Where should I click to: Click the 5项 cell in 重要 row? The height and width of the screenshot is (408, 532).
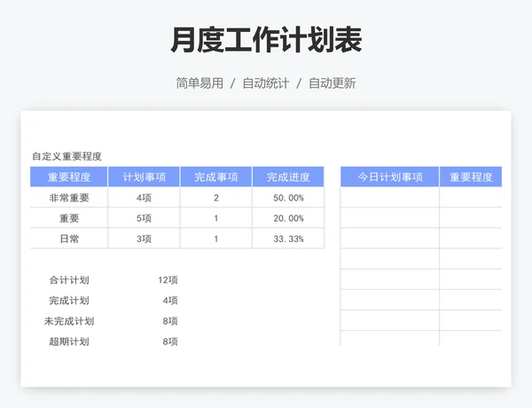[x=144, y=218]
